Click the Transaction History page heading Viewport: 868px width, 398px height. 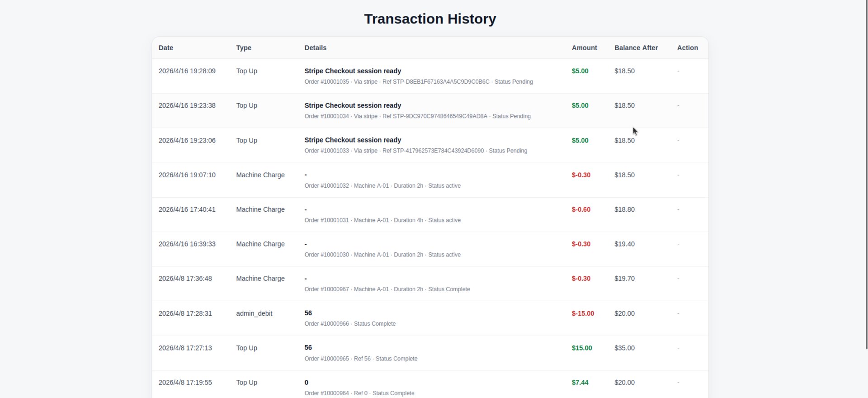coord(430,19)
